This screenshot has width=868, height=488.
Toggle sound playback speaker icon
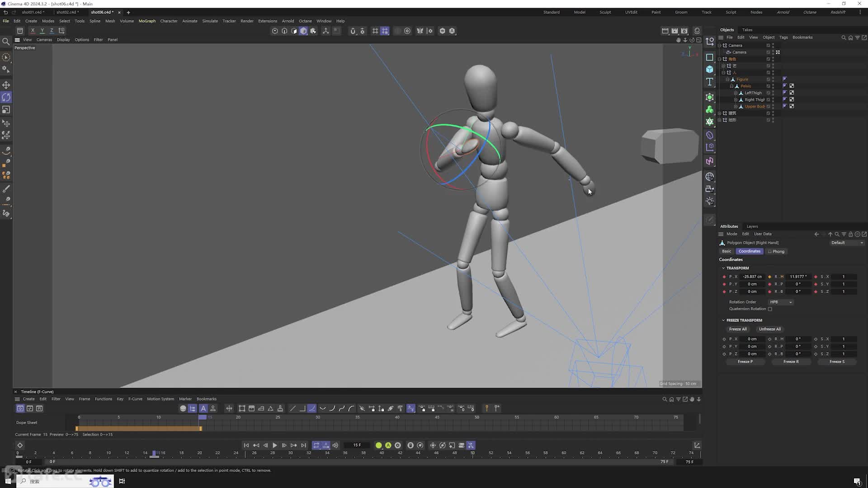tap(335, 446)
